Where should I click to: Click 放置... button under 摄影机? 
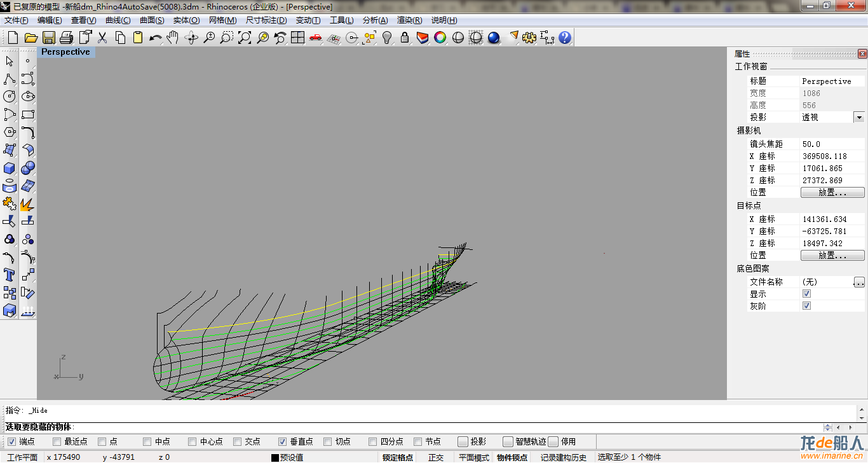click(832, 192)
